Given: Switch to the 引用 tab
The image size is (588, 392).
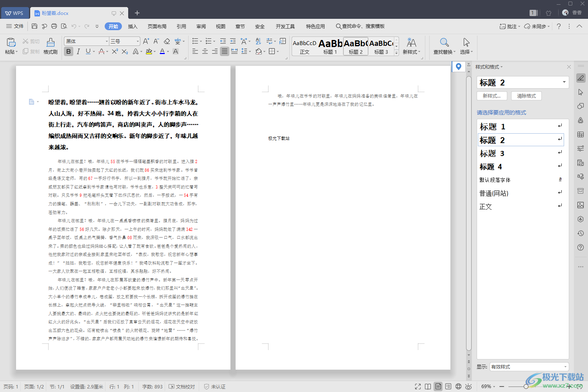Looking at the screenshot, I should pyautogui.click(x=181, y=26).
